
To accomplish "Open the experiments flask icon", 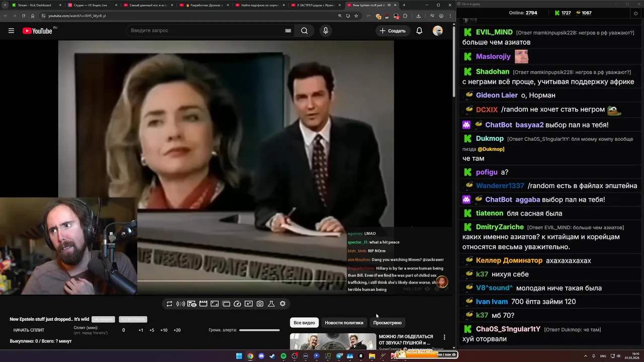I will tap(271, 304).
